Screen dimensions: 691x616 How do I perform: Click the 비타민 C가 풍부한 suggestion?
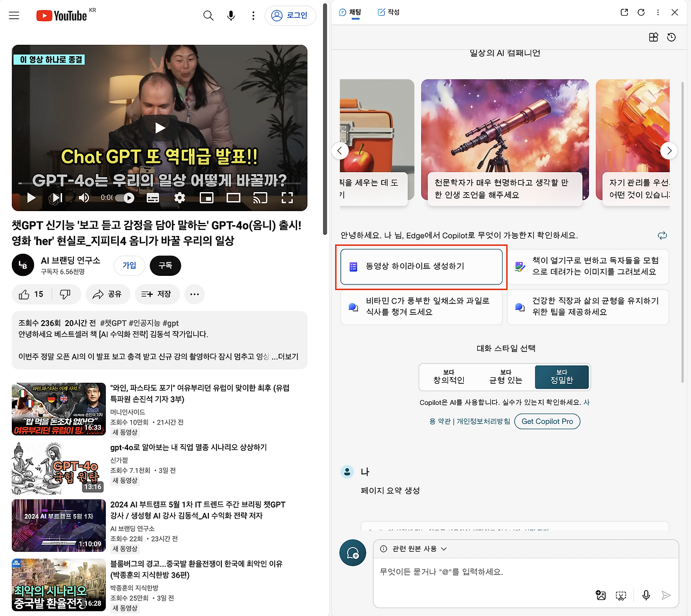coord(422,307)
